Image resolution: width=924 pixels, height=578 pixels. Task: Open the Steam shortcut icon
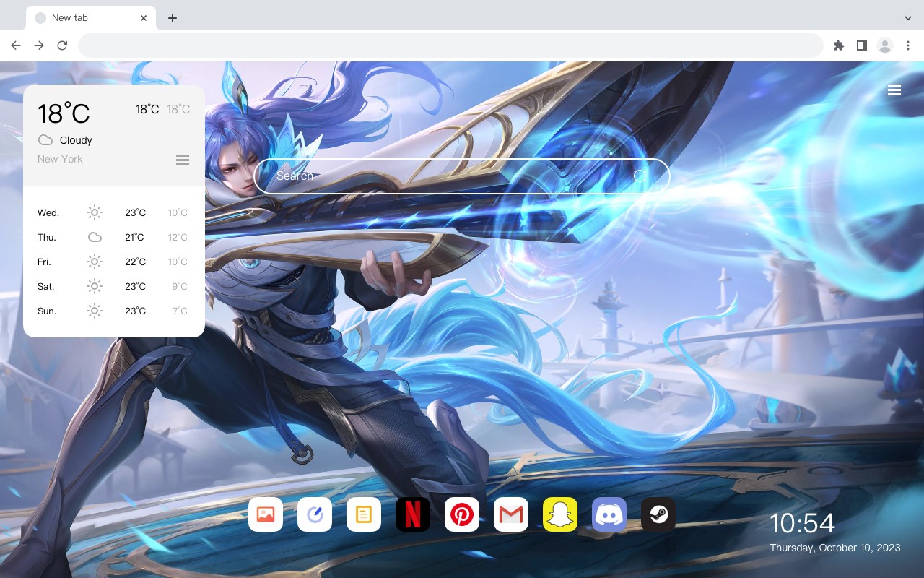[x=658, y=514]
